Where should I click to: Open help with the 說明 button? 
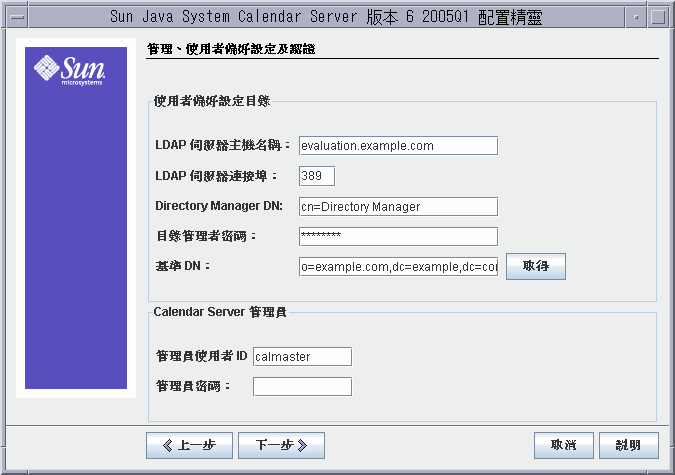pyautogui.click(x=629, y=445)
